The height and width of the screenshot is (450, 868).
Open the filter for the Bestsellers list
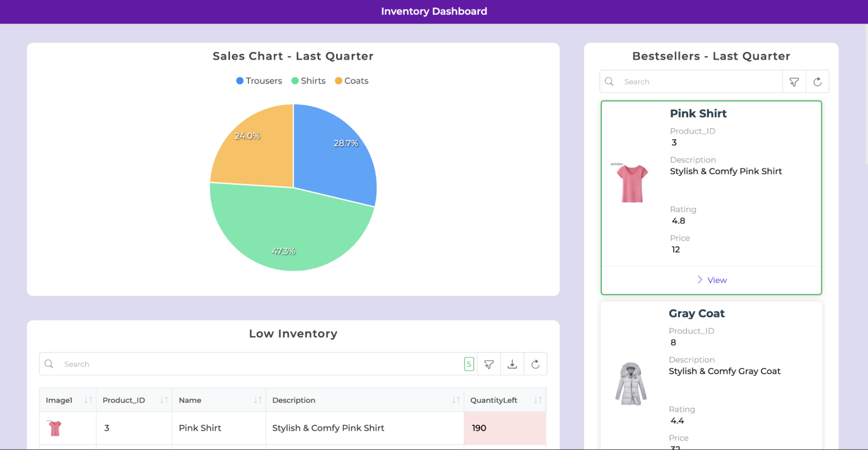click(x=794, y=81)
